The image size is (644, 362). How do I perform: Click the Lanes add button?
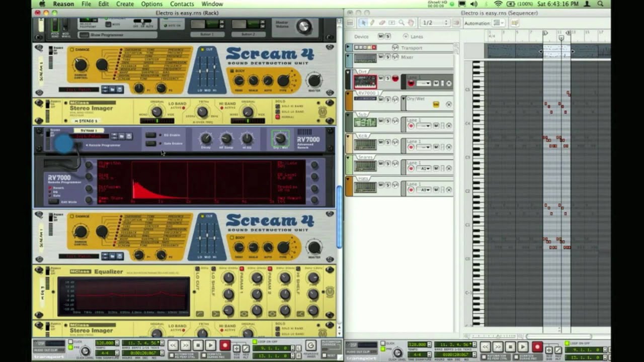[x=406, y=36]
